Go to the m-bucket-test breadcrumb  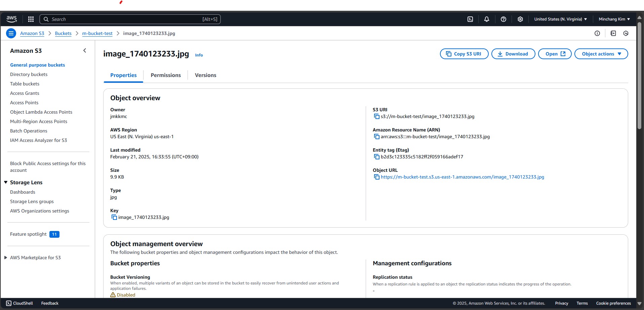point(97,33)
